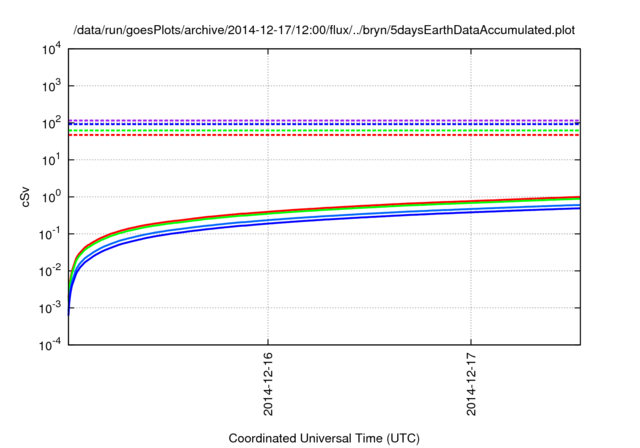Click the 10^2 y-axis tick label
Image resolution: width=640 pixels, height=448 pixels.
52,123
